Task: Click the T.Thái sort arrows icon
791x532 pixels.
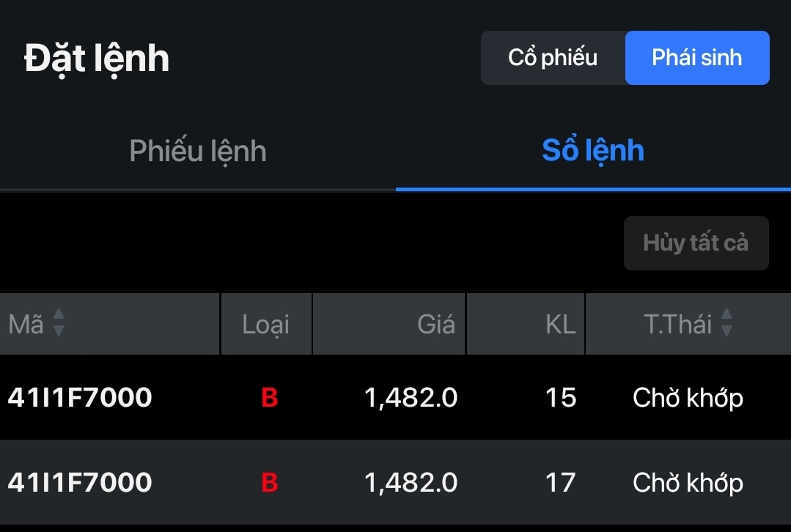Action: (x=726, y=322)
